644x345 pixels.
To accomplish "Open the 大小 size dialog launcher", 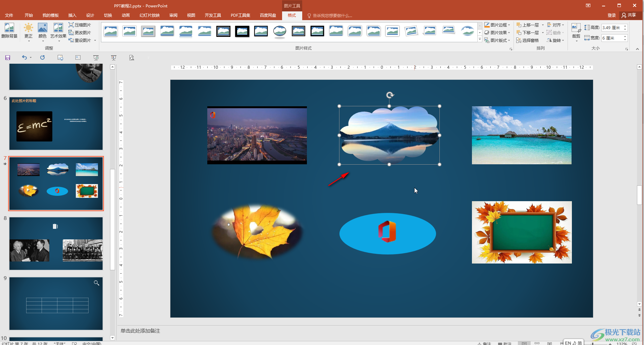I will (627, 49).
